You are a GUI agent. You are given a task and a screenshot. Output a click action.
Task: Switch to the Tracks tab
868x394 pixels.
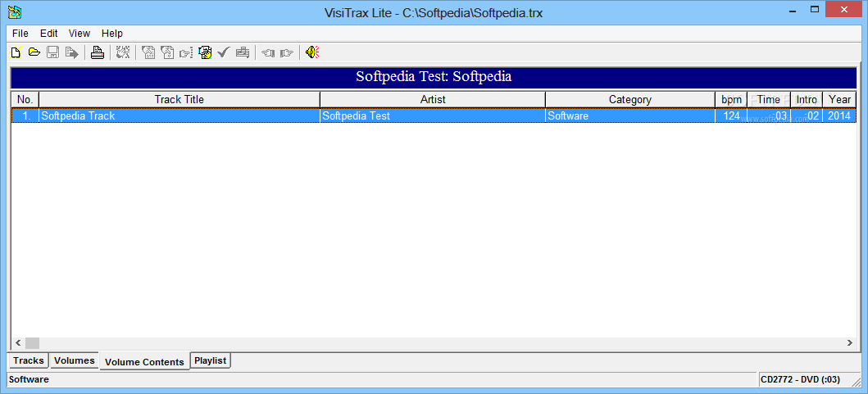pyautogui.click(x=28, y=360)
